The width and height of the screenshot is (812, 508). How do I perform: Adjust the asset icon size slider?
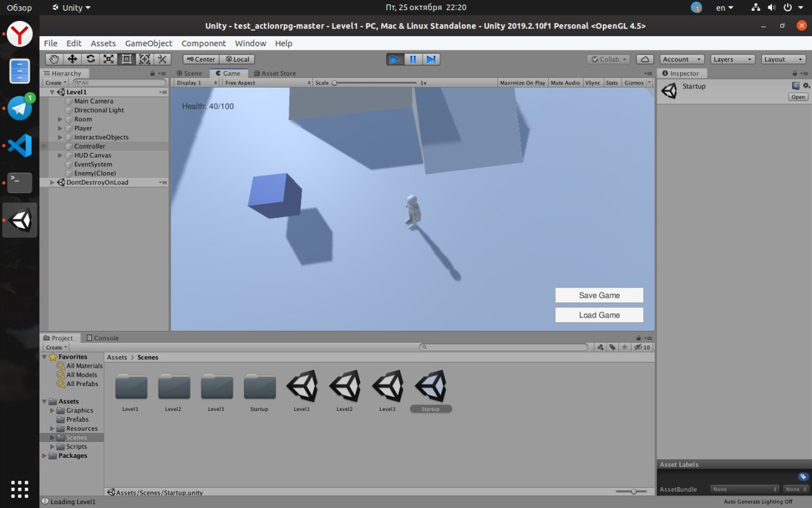(x=631, y=491)
